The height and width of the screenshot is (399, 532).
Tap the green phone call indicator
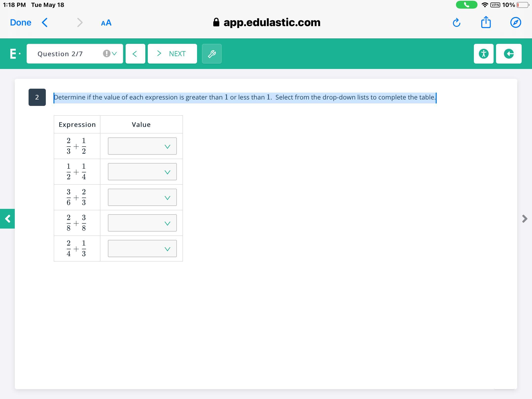tap(466, 5)
